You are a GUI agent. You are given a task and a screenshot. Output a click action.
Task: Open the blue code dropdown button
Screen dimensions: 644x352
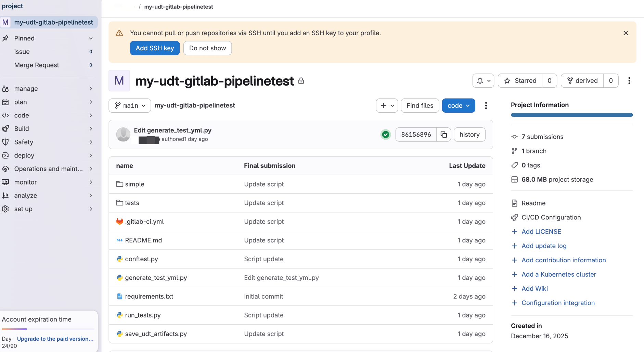tap(458, 105)
